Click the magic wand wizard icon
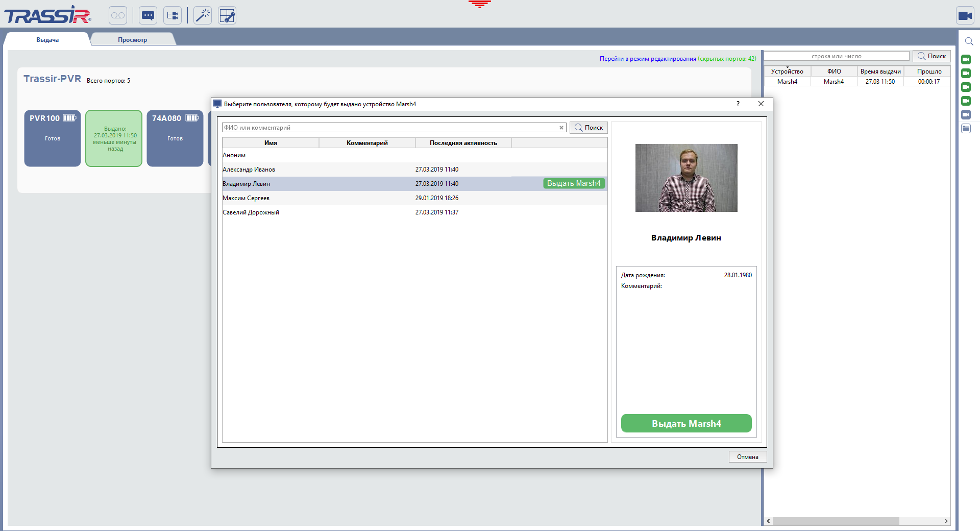 203,15
